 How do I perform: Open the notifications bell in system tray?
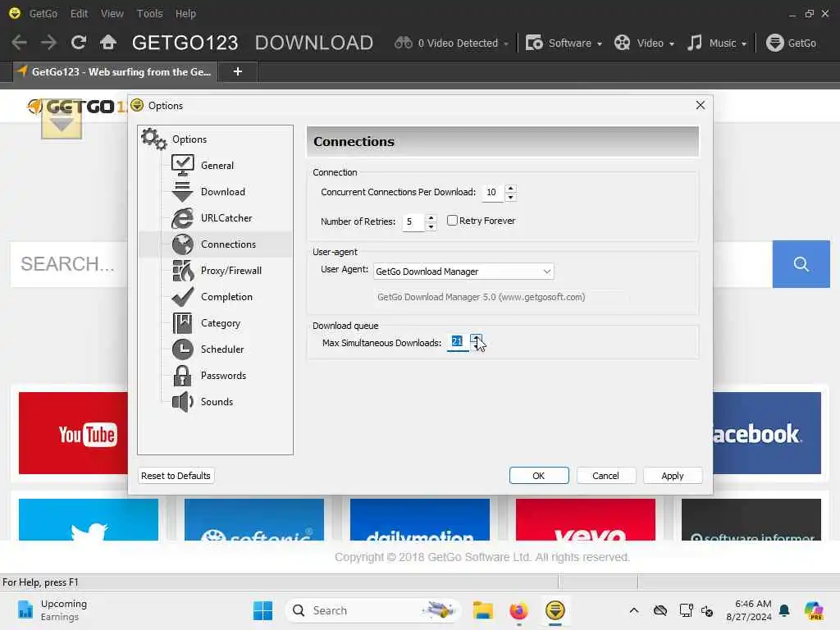click(785, 610)
